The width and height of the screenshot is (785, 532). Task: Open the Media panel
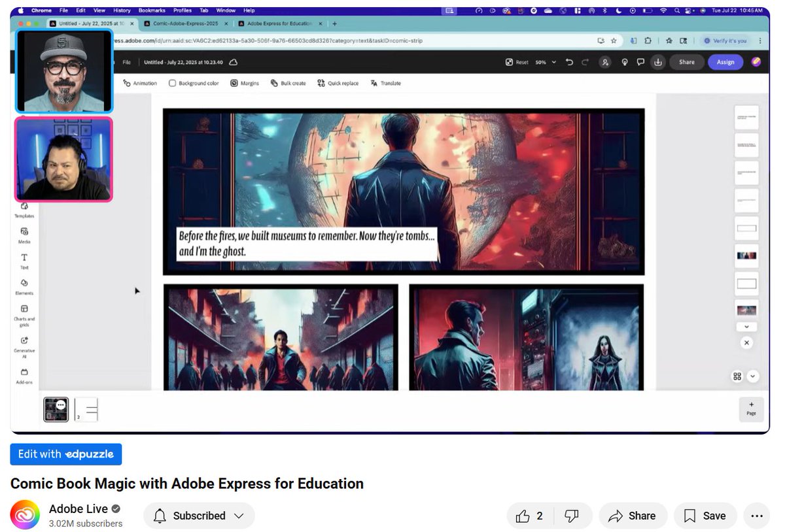[24, 235]
